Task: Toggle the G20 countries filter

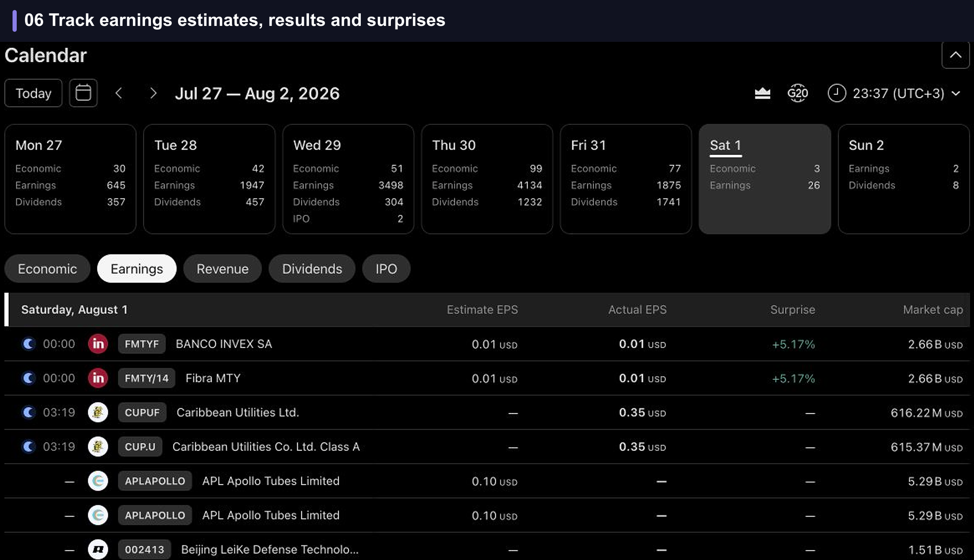Action: click(x=798, y=93)
